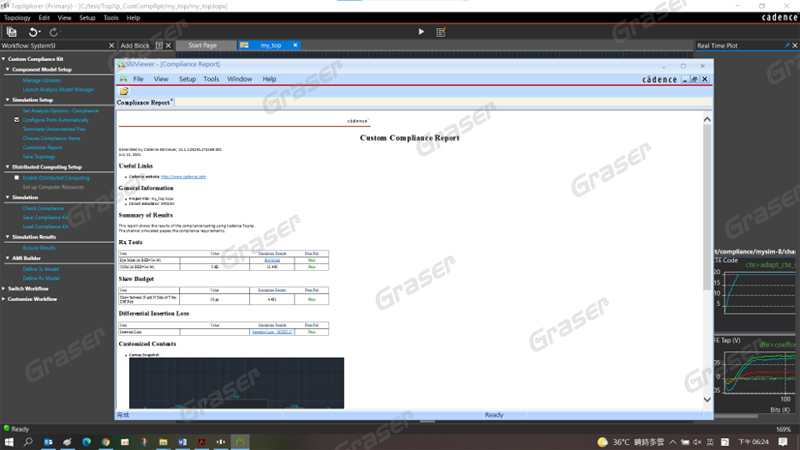
Task: Show hidden tray icons chevron
Action: 673,442
